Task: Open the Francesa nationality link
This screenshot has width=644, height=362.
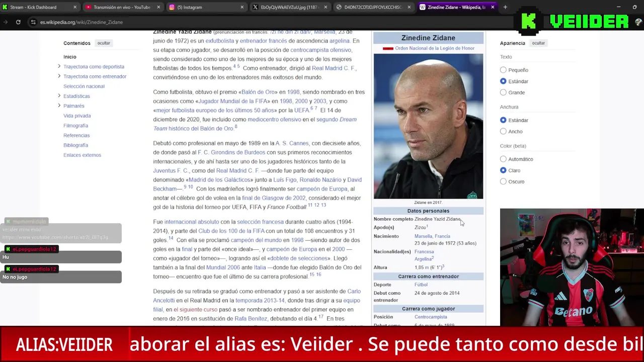Action: click(x=424, y=252)
